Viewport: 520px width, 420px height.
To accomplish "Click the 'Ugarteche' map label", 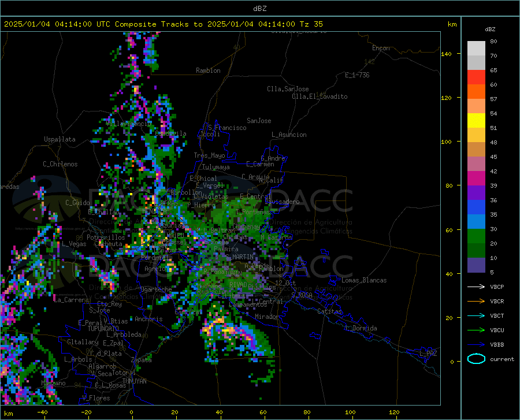I will click(156, 289).
